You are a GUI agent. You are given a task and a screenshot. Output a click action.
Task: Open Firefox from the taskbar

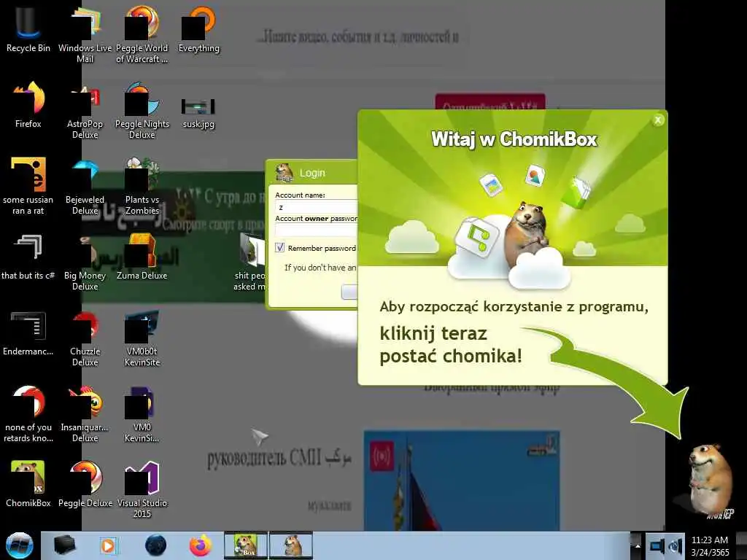[201, 545]
